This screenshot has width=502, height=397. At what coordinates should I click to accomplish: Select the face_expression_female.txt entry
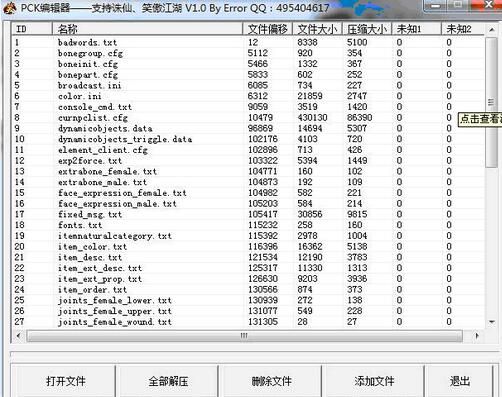pos(248,193)
